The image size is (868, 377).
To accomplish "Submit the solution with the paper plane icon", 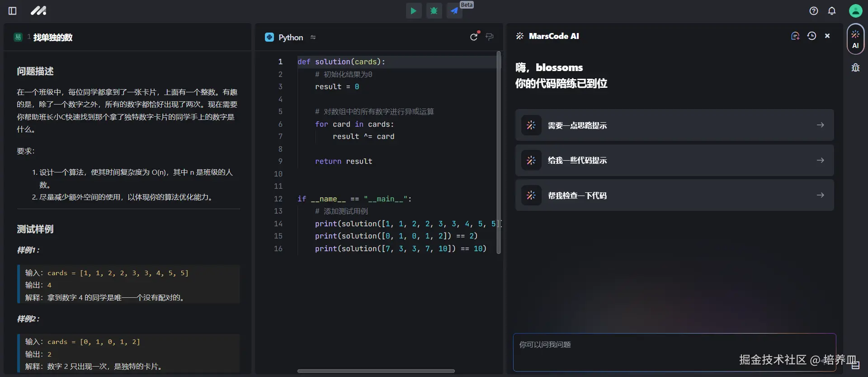I will (x=454, y=11).
